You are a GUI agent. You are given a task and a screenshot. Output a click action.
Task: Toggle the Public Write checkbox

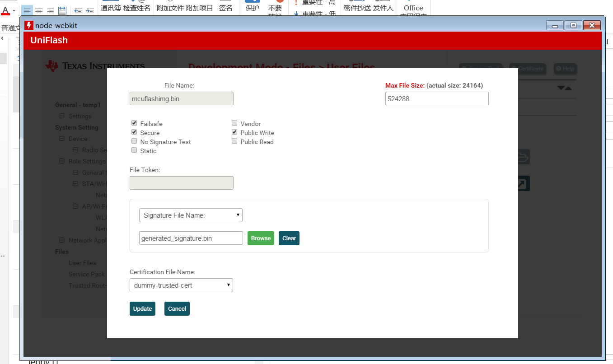pyautogui.click(x=234, y=132)
